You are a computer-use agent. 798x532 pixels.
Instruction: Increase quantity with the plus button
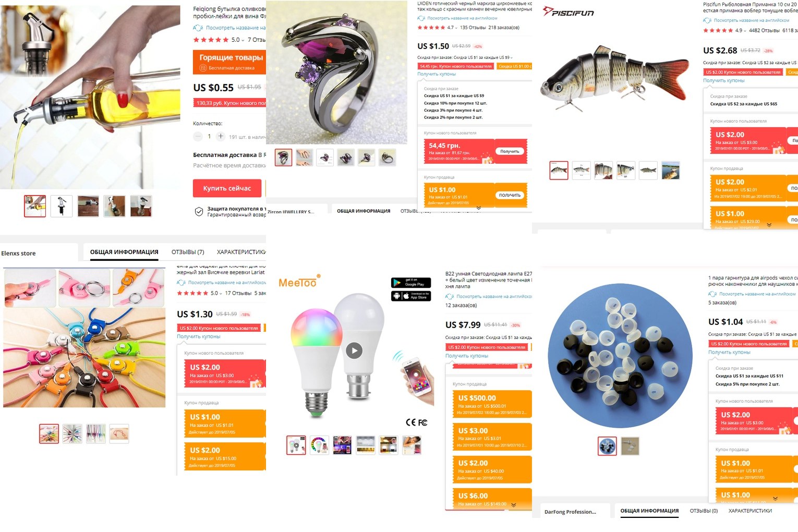tap(221, 137)
